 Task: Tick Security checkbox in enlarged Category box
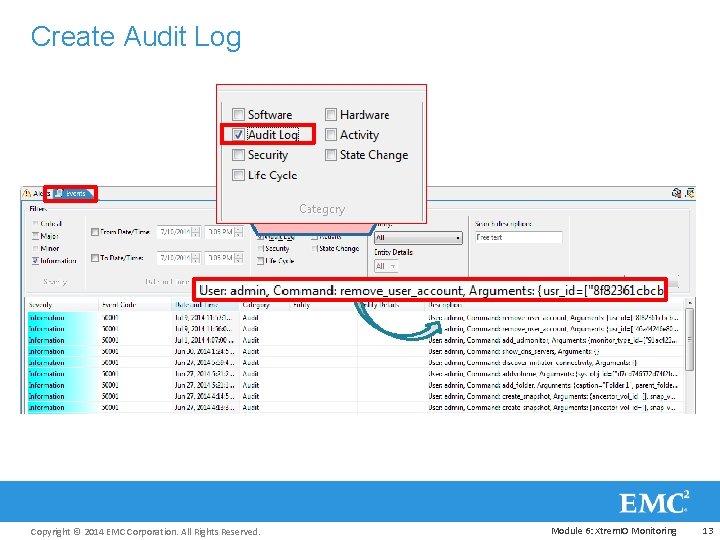pos(238,154)
